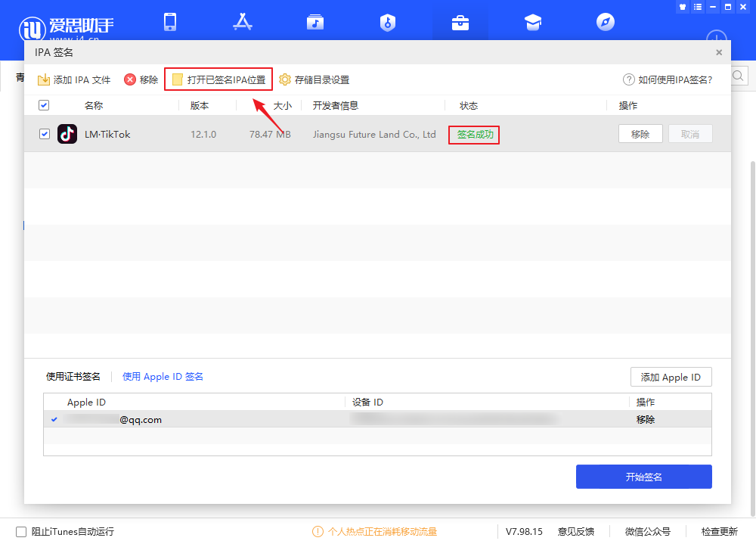Click 移除 button in LM·TikTok row
Image resolution: width=756 pixels, height=544 pixels.
click(640, 134)
